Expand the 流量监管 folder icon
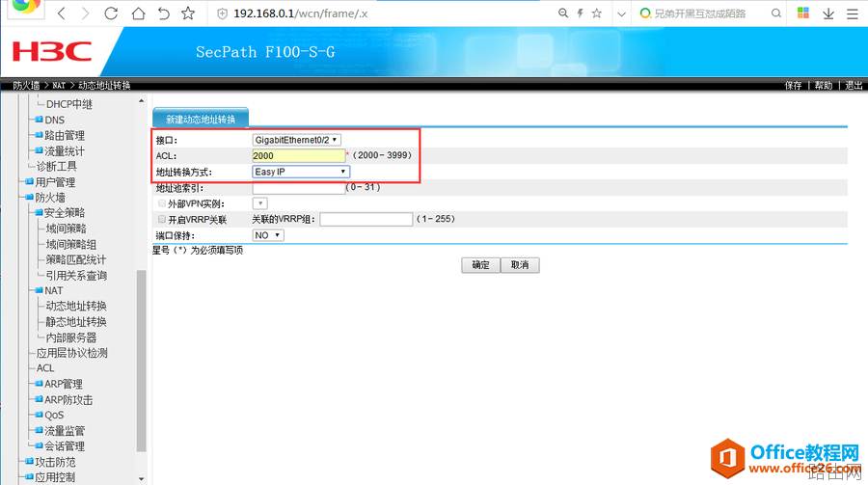The height and width of the screenshot is (485, 868). pyautogui.click(x=39, y=430)
